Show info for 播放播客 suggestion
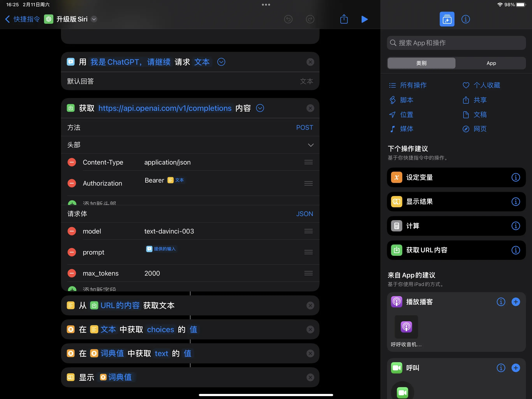 click(x=501, y=302)
